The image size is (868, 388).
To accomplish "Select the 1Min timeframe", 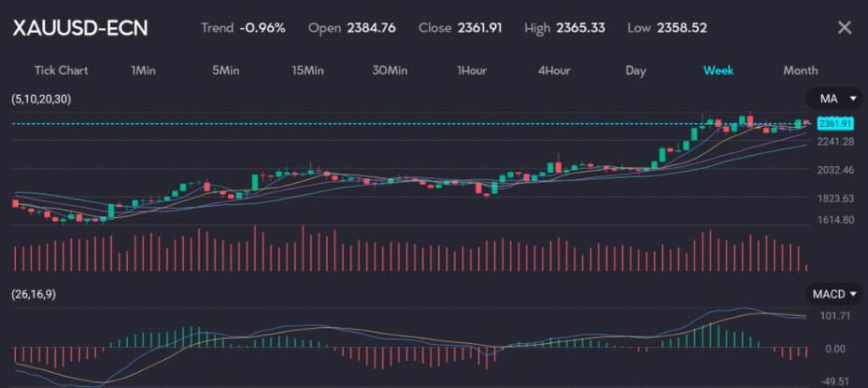I will click(x=143, y=70).
